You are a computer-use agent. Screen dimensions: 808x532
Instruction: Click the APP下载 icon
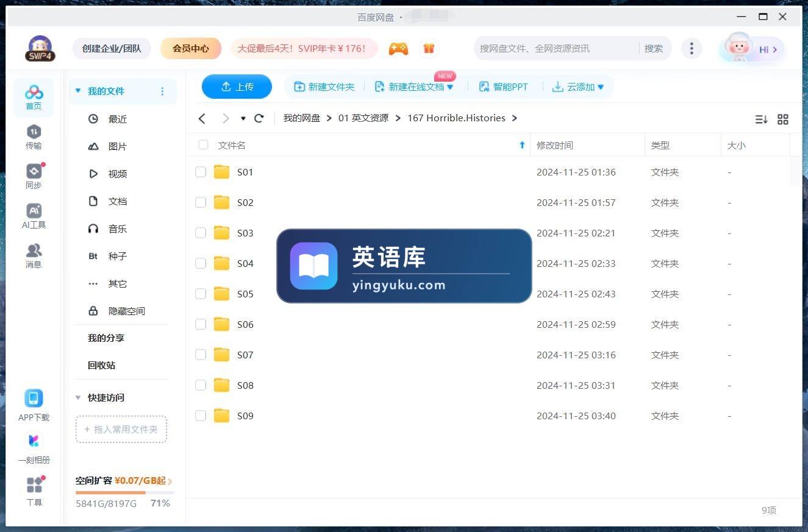pyautogui.click(x=34, y=399)
